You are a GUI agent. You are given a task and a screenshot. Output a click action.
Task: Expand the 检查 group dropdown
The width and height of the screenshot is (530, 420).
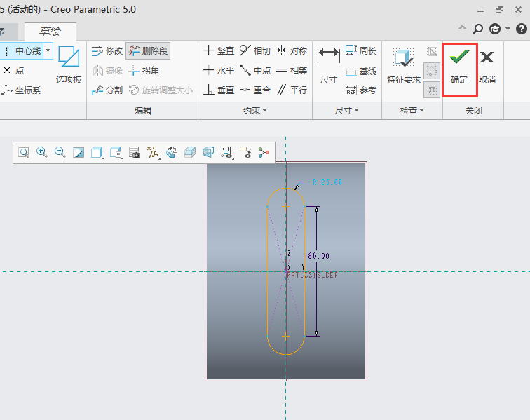(x=412, y=111)
